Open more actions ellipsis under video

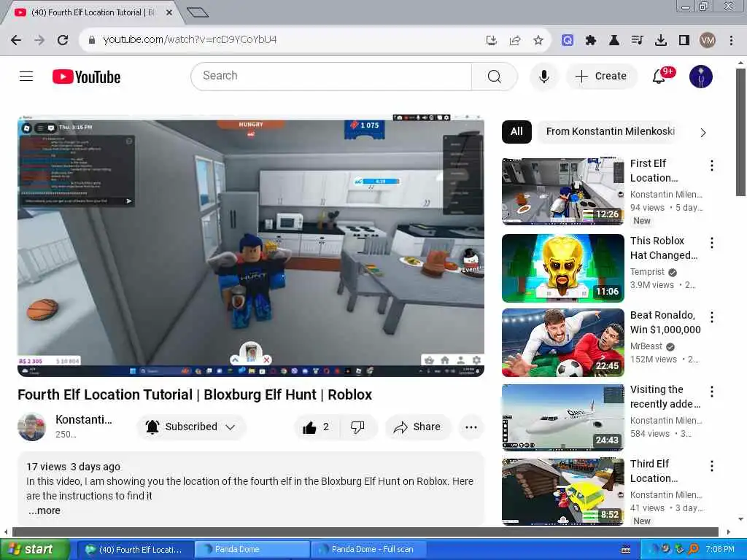pyautogui.click(x=471, y=427)
